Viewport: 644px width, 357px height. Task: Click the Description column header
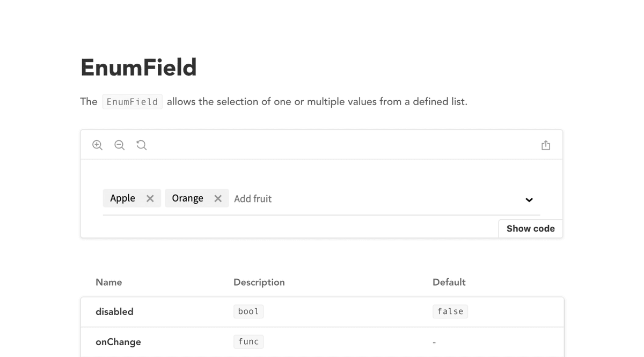coord(259,282)
